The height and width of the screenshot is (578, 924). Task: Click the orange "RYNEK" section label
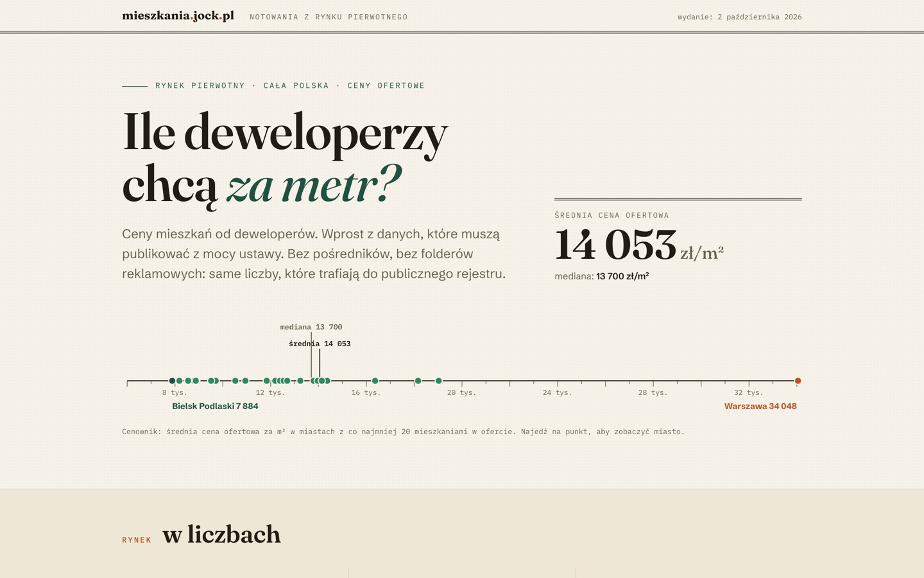137,540
